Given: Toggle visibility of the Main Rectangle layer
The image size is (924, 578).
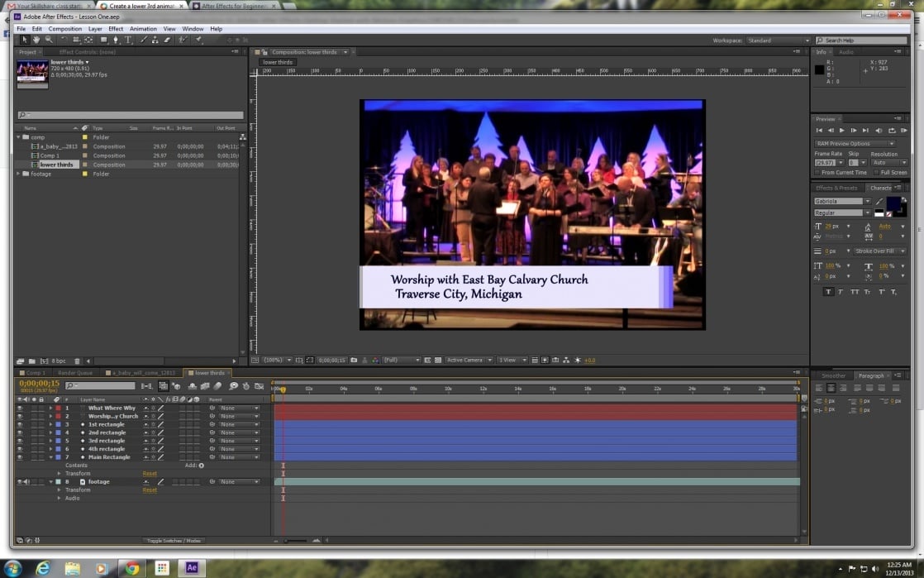Looking at the screenshot, I should (18, 456).
